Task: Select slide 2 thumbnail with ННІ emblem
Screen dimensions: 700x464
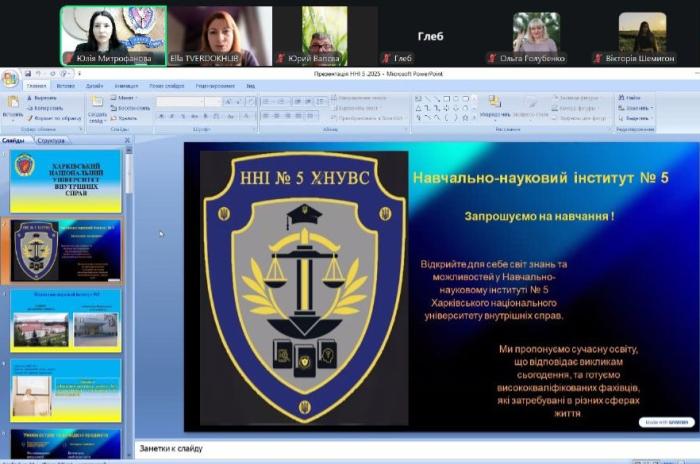Action: tap(66, 251)
